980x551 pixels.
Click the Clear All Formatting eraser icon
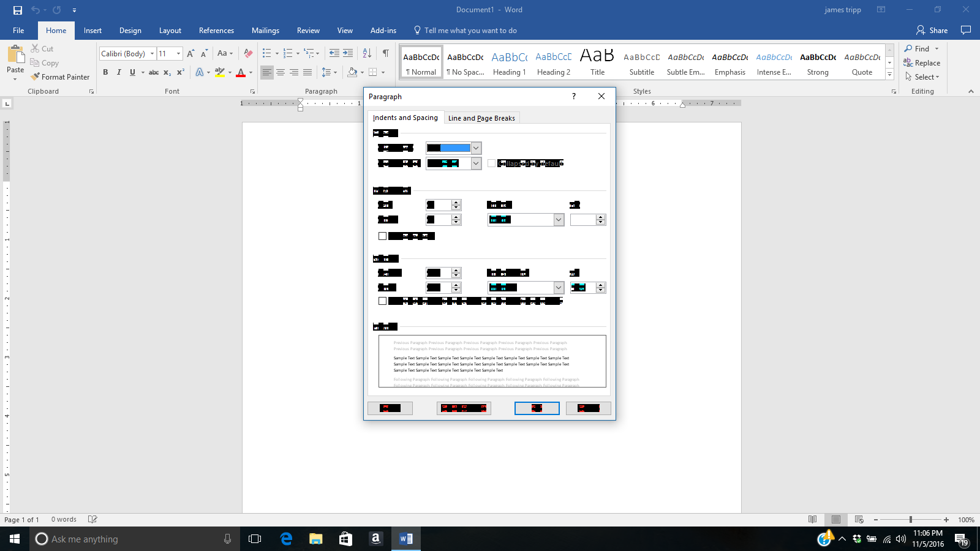(248, 53)
